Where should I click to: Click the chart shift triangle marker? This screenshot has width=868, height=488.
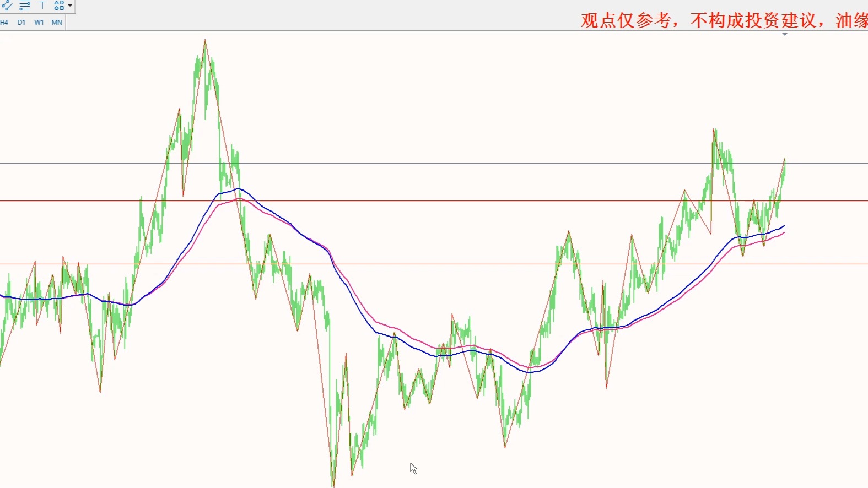[x=785, y=35]
